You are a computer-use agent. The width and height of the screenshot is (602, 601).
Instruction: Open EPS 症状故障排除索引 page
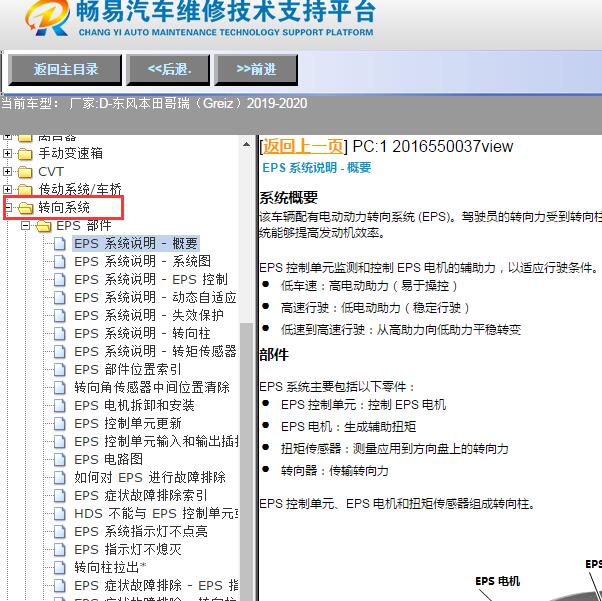pos(141,495)
